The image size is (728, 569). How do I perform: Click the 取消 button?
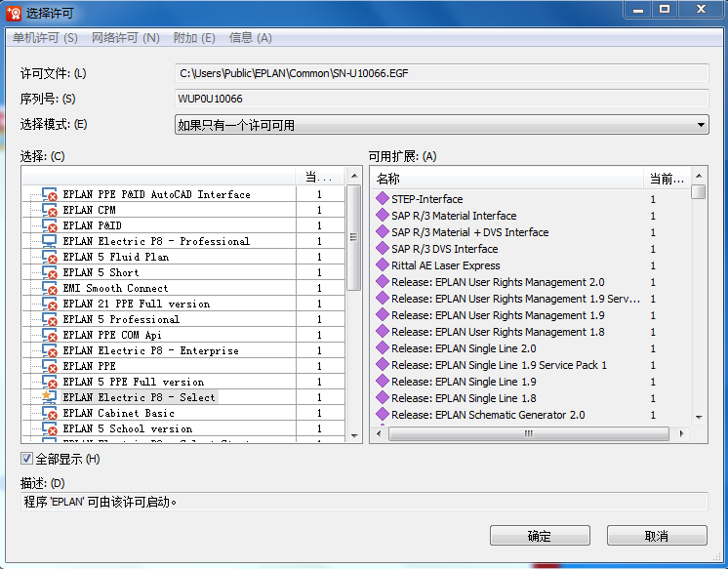coord(657,536)
